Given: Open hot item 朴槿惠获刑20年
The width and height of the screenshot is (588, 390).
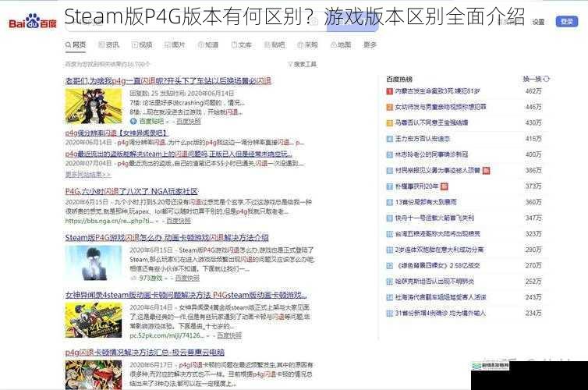Looking at the screenshot, I should point(416,186).
